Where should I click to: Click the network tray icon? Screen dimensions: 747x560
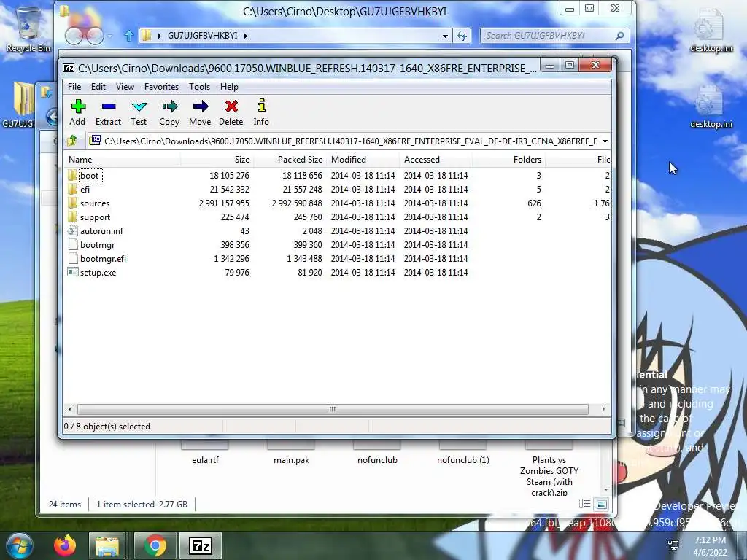673,545
